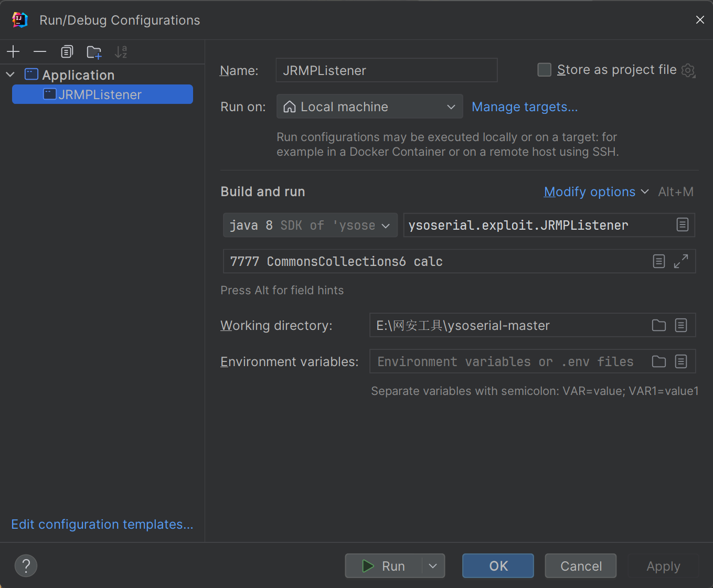Click the Build and run heading
The image size is (713, 588).
tap(263, 192)
